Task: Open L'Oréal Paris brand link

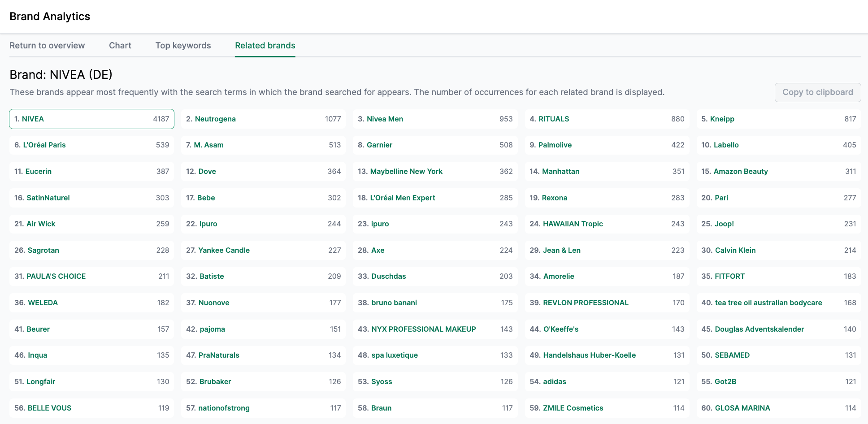Action: tap(44, 145)
